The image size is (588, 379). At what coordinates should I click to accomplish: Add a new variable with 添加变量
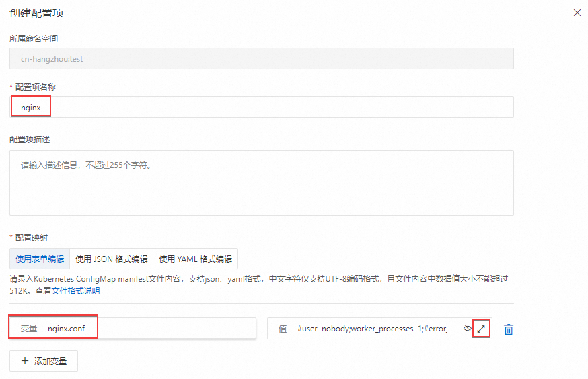(x=44, y=361)
